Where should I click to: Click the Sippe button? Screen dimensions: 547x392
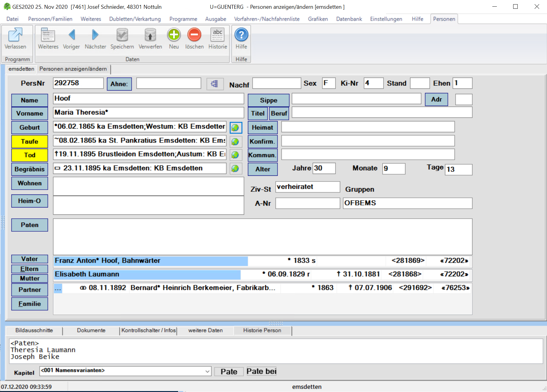[x=269, y=100]
